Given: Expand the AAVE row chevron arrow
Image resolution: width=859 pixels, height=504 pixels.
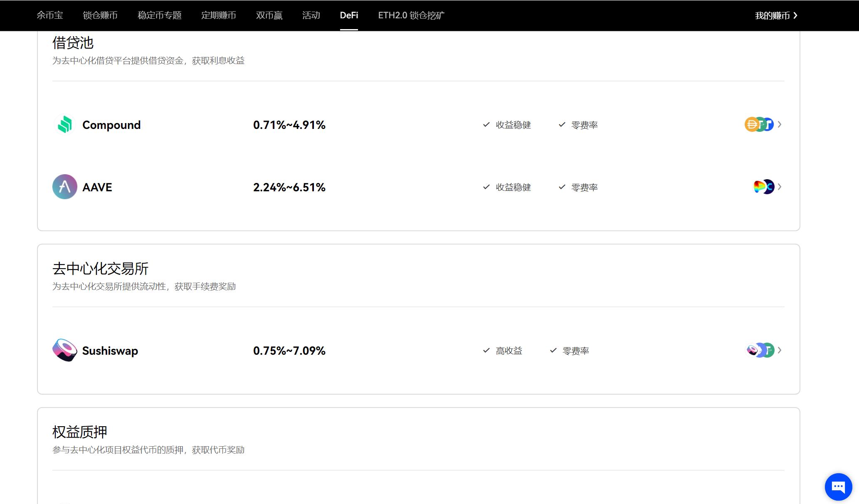Looking at the screenshot, I should click(780, 187).
